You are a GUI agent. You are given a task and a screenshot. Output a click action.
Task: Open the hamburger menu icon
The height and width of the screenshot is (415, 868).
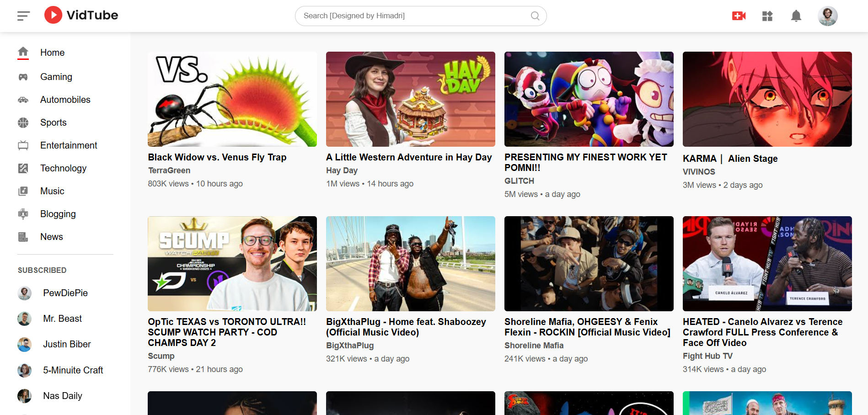[x=23, y=16]
